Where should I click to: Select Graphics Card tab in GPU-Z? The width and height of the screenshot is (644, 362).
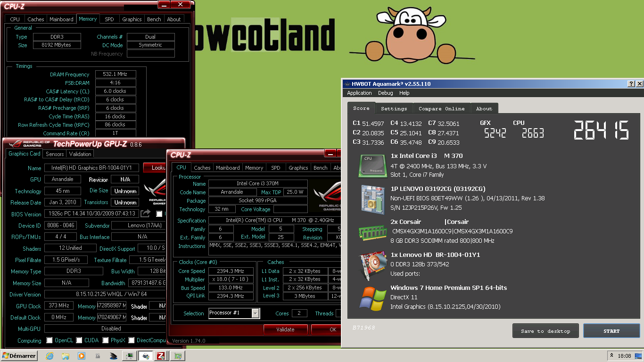point(25,154)
